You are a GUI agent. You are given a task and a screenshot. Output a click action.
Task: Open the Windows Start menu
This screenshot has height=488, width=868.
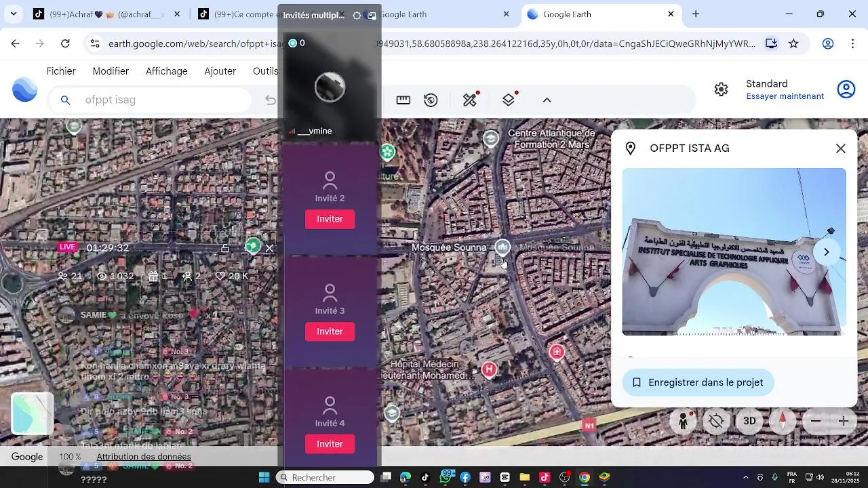(264, 477)
